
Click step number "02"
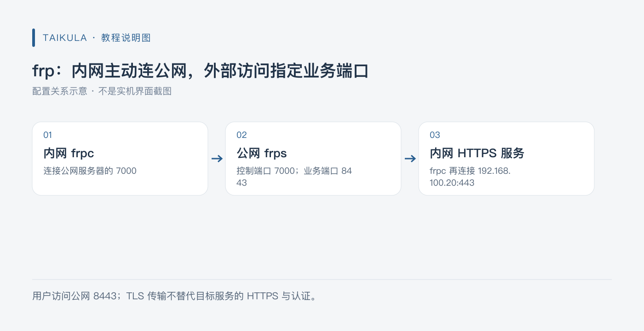point(241,135)
